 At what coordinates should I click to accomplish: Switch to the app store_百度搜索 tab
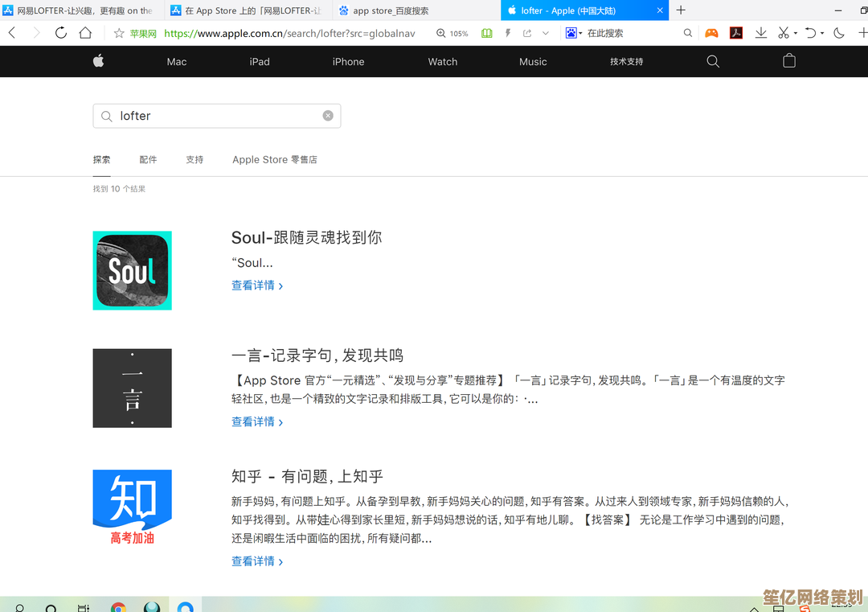(417, 10)
